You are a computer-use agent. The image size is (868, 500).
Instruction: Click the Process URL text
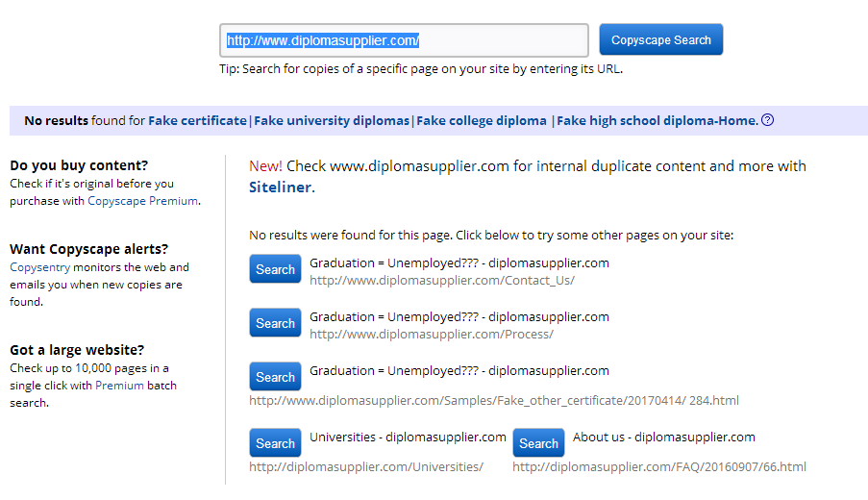pyautogui.click(x=432, y=335)
